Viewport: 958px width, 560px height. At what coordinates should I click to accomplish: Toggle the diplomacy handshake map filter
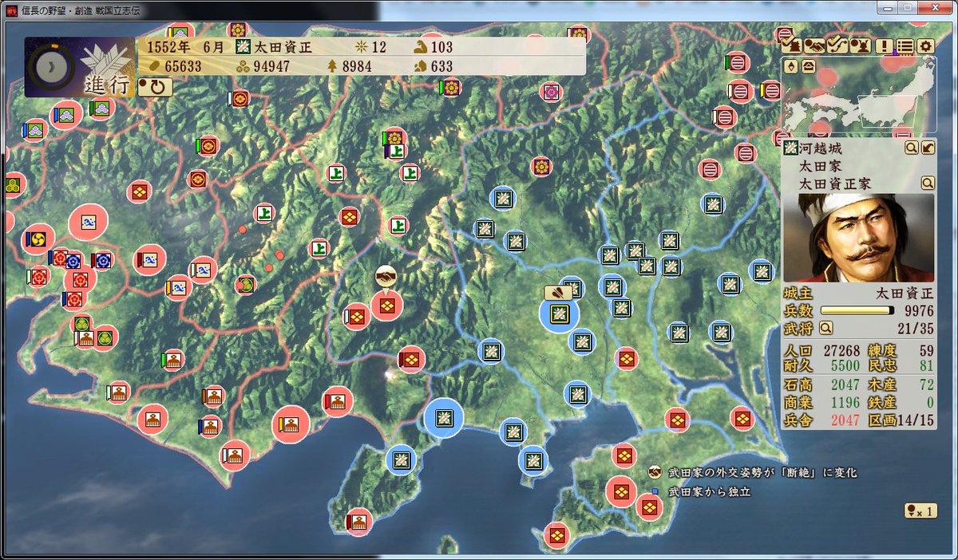pyautogui.click(x=814, y=46)
